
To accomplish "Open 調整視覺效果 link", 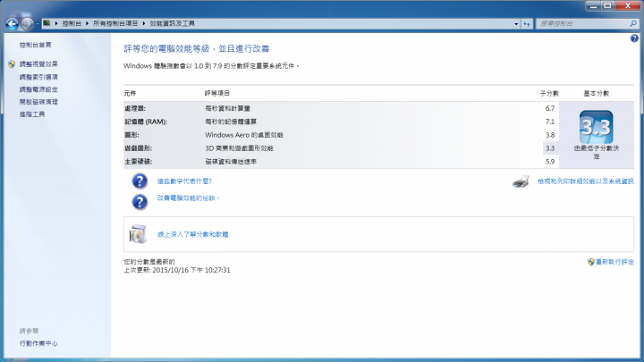I will [x=38, y=64].
